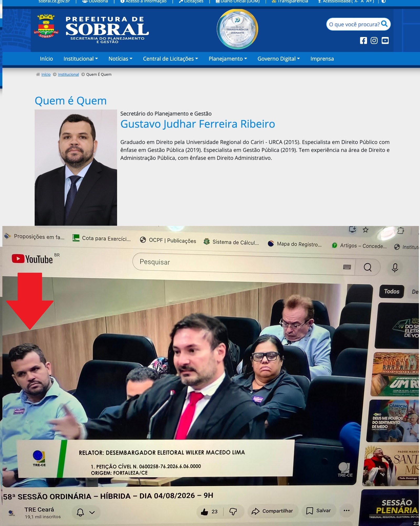The width and height of the screenshot is (420, 526).
Task: Open the on-screen keyboard icon in YouTube search
Action: coord(347,267)
